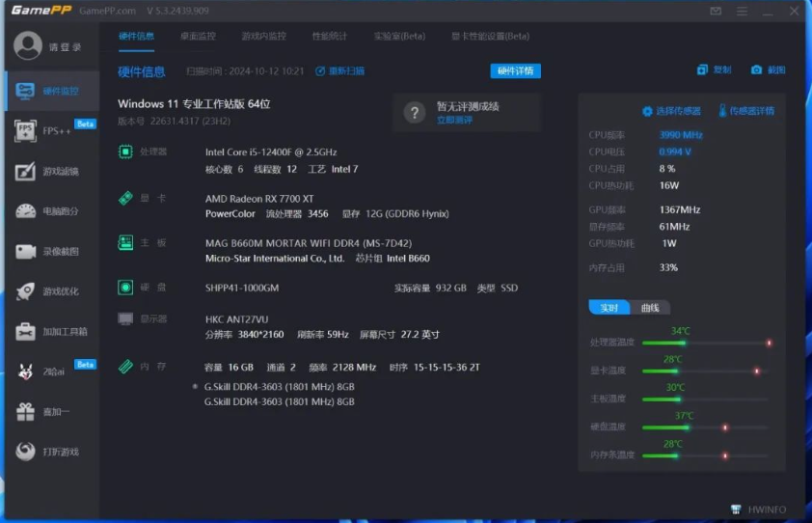The width and height of the screenshot is (812, 523).
Task: Select the 实时 realtime toggle
Action: (609, 308)
